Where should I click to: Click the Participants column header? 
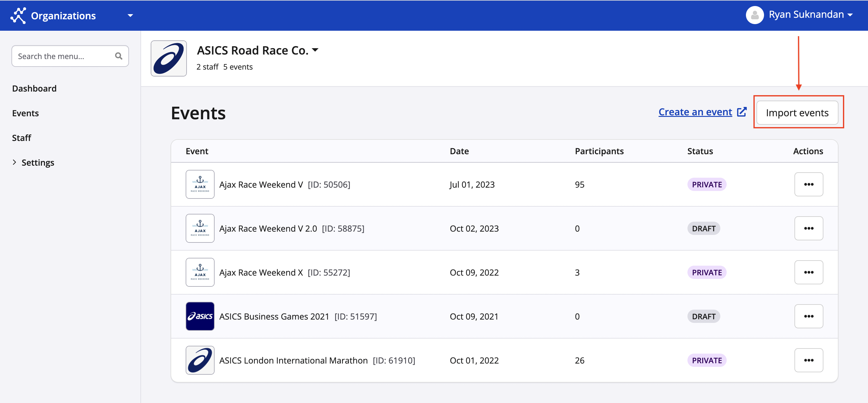[x=599, y=151]
